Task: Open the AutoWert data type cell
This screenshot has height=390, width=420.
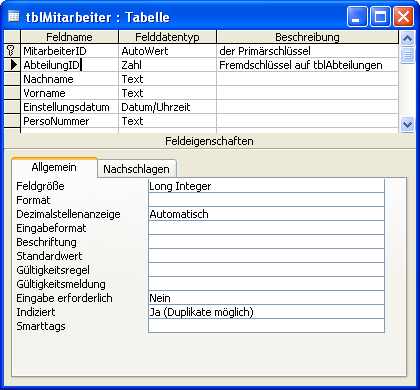Action: tap(167, 51)
